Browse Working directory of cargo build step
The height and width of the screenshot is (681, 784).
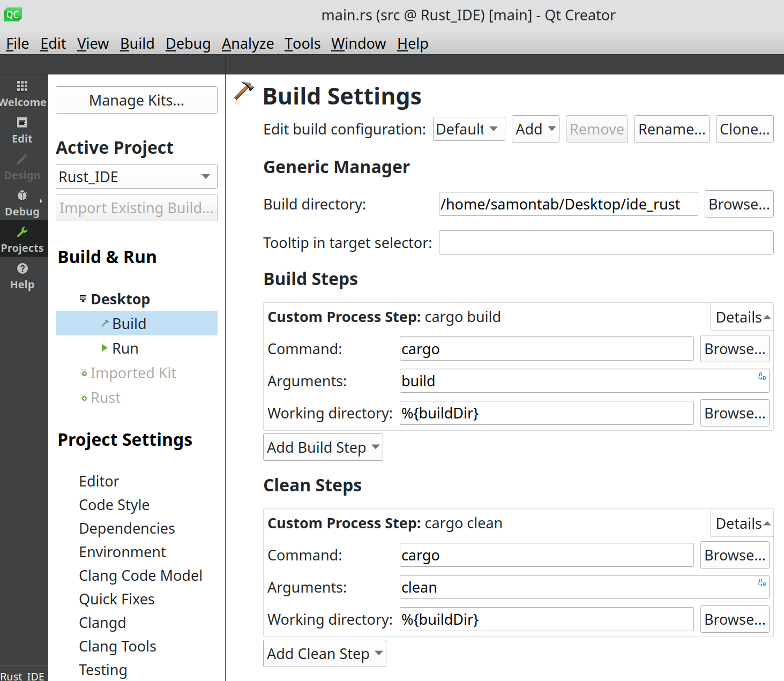pos(735,413)
